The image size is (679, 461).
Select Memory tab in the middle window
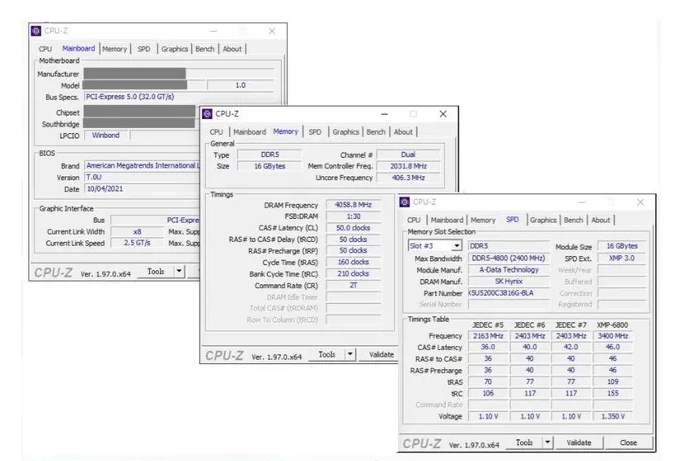(x=285, y=132)
